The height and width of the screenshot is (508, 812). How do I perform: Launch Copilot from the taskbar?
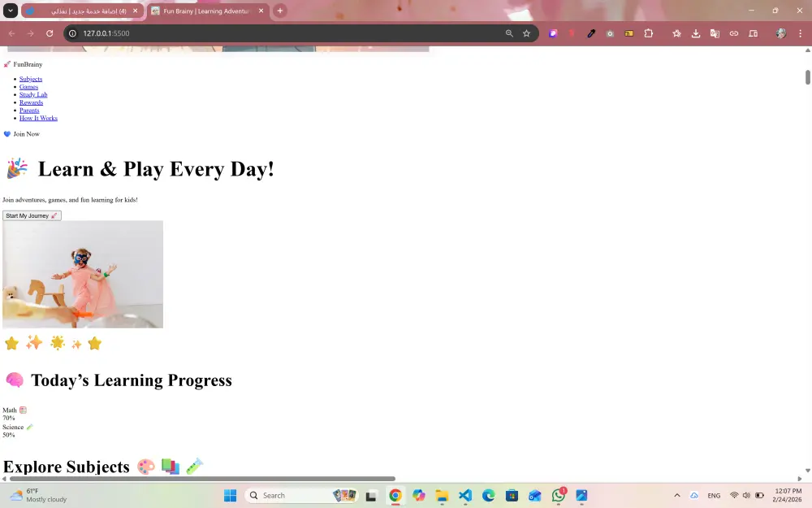(418, 496)
